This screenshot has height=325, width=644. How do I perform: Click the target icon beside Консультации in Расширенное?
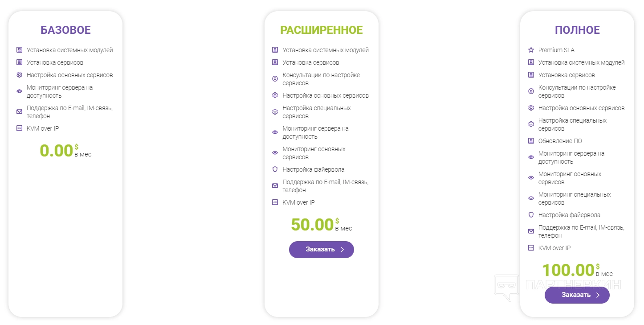275,79
